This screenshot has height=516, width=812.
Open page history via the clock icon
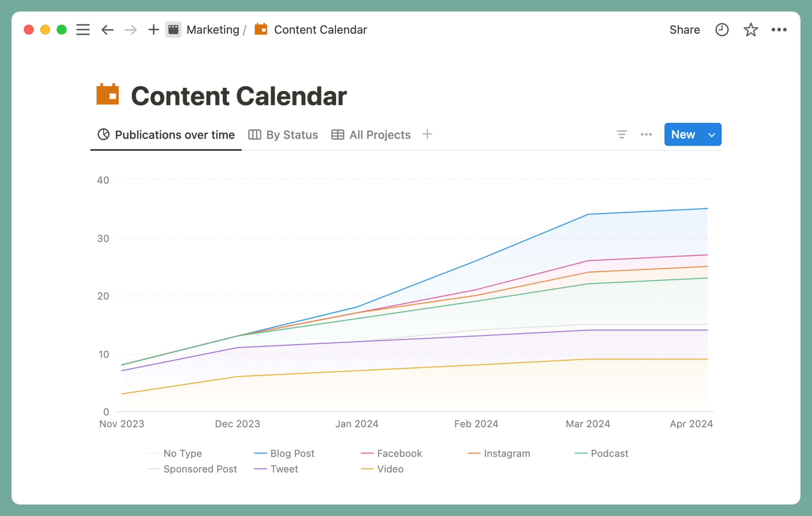coord(722,30)
